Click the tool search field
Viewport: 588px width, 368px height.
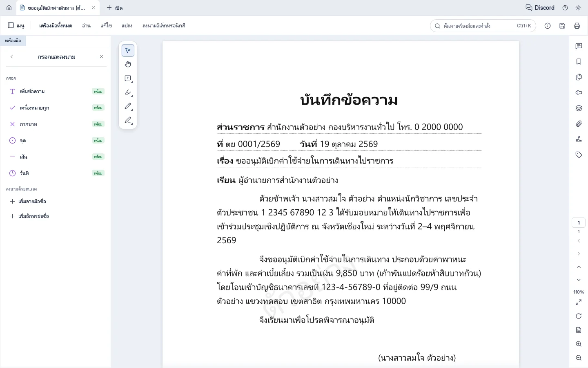[x=483, y=26]
